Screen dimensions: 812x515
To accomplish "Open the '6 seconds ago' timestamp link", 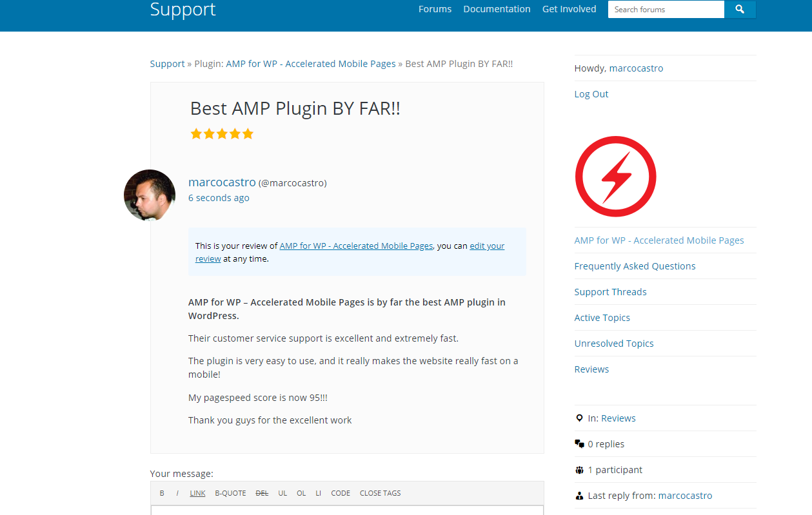I will (x=219, y=198).
